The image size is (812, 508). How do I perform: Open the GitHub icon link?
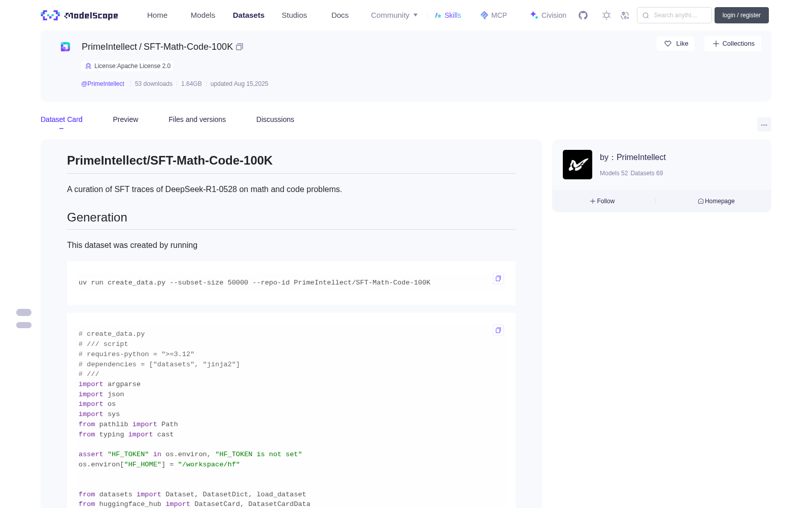point(583,15)
